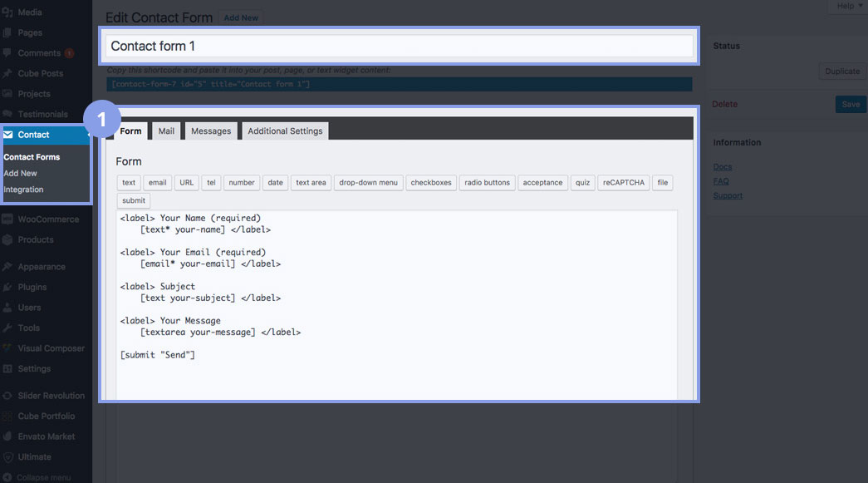Click the Cube Posts pin icon
This screenshot has width=868, height=483.
(7, 73)
